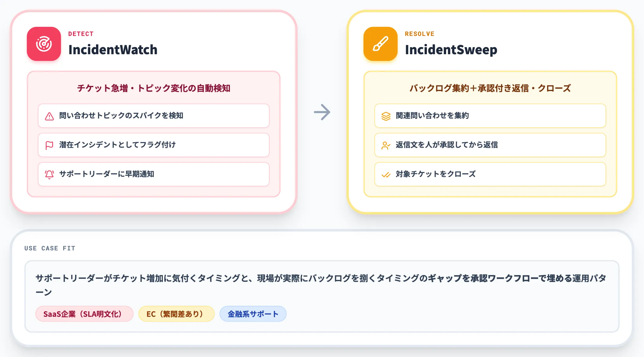
Task: Click the heading チケット急増・トピック変化の自動検知
Action: point(154,88)
